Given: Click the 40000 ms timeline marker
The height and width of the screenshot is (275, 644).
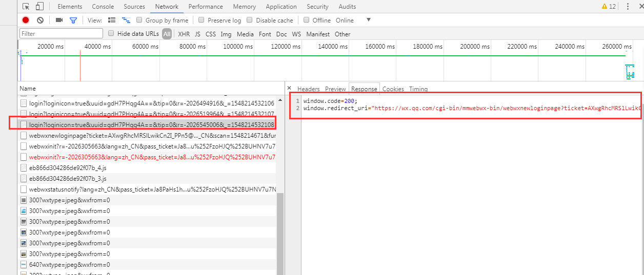Looking at the screenshot, I should [97, 46].
